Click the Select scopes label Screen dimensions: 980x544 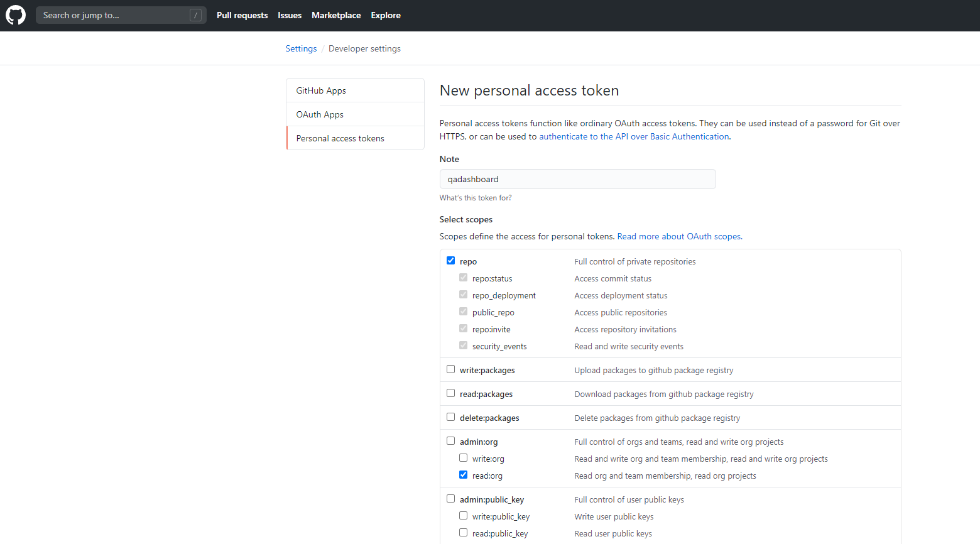tap(466, 219)
